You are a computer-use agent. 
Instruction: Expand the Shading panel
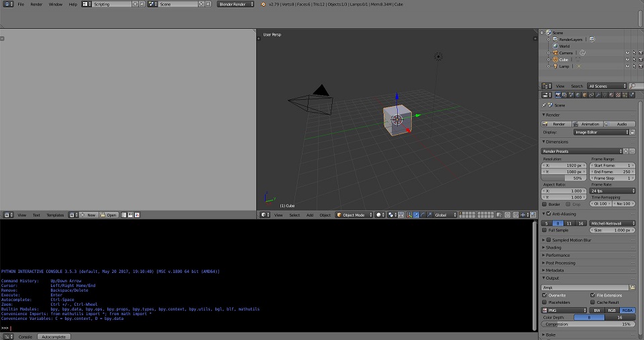point(553,247)
